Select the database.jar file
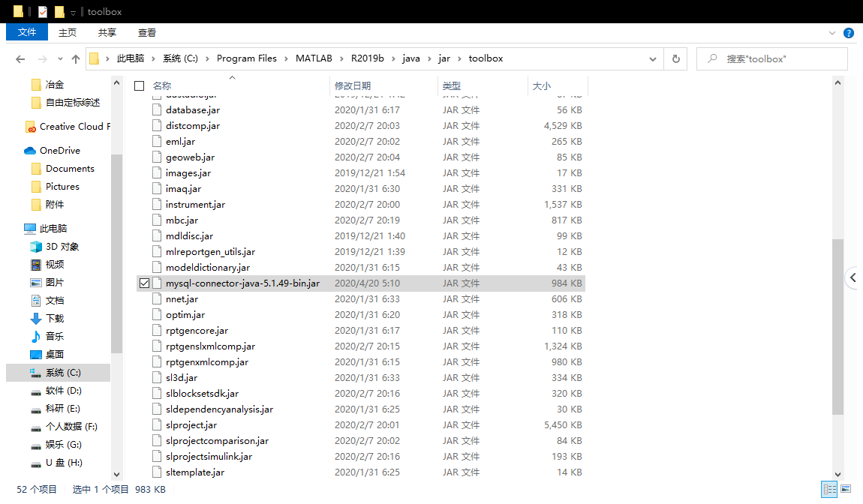Viewport: 863px width, 504px height. (193, 110)
